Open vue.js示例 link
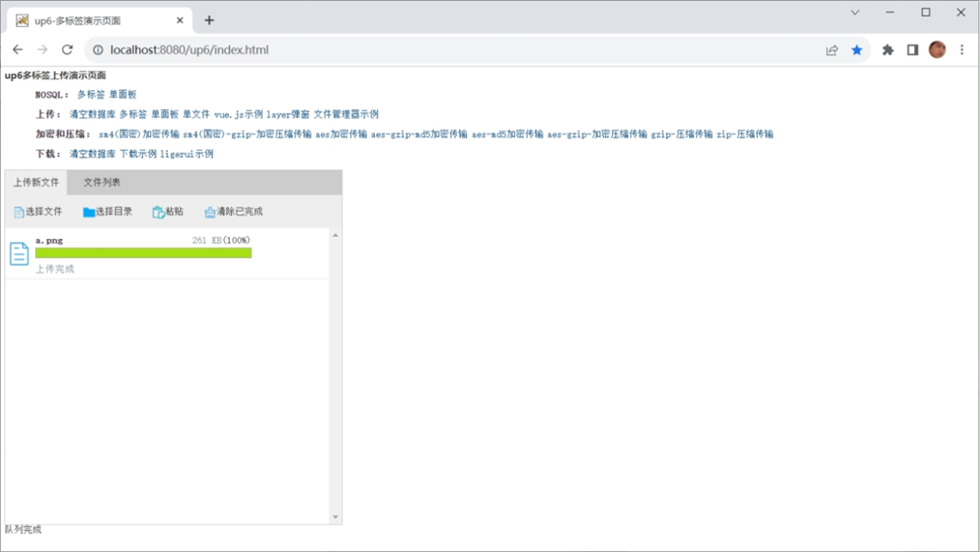 click(238, 114)
